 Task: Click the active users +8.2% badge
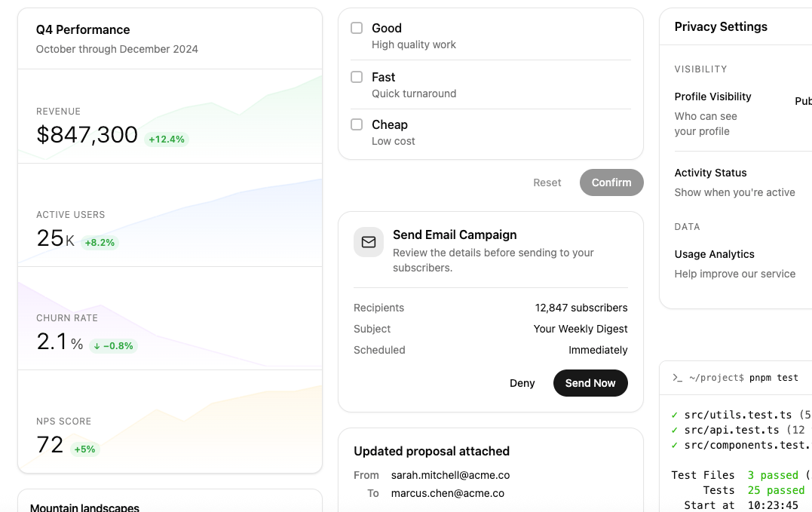[100, 242]
